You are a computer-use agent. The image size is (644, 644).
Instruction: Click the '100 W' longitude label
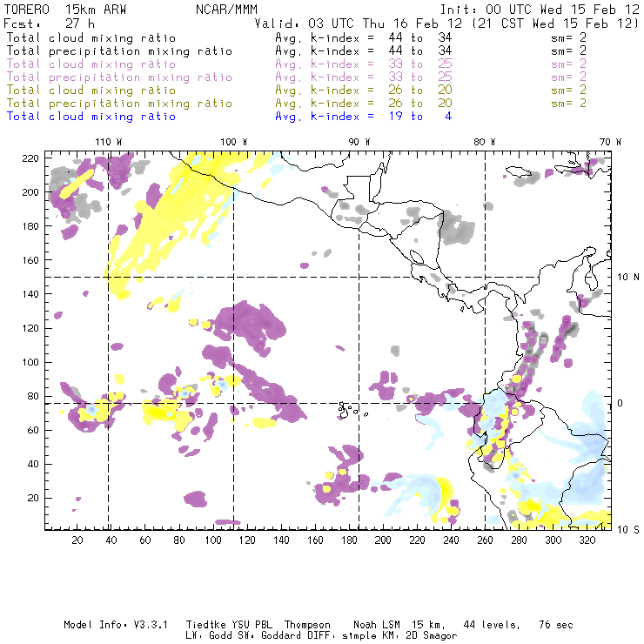point(234,142)
